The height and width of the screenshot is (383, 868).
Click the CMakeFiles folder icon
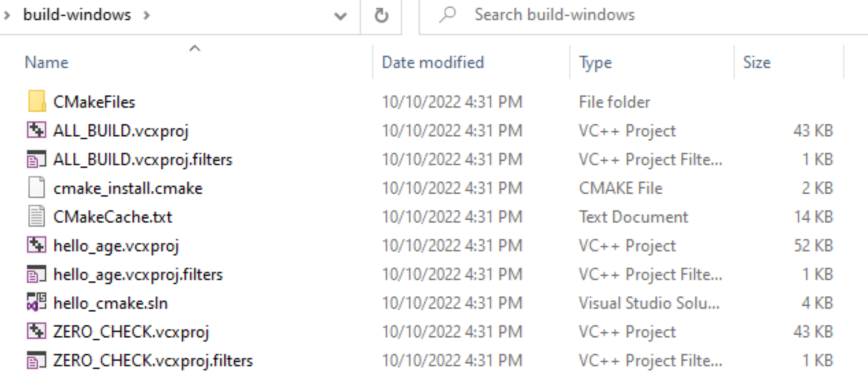click(x=37, y=102)
